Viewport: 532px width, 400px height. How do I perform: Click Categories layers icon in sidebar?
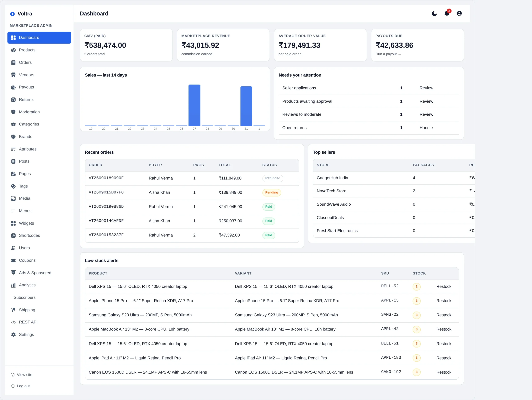coord(14,124)
